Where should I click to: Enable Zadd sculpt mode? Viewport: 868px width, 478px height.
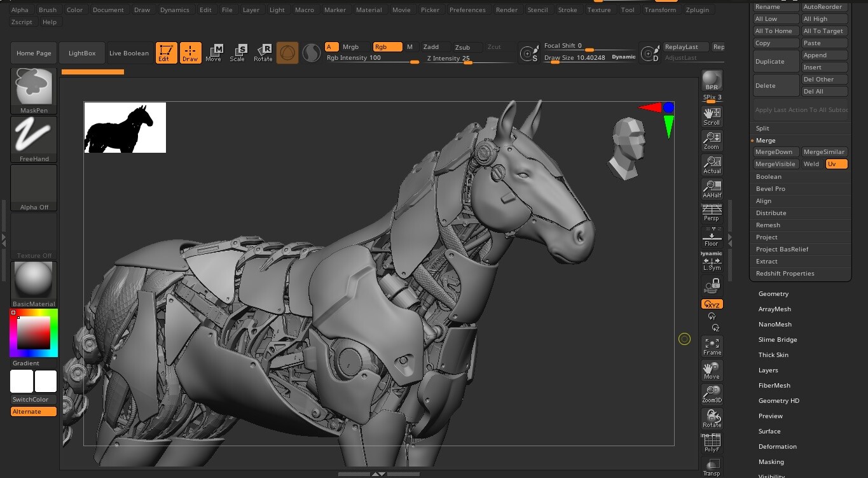(431, 46)
